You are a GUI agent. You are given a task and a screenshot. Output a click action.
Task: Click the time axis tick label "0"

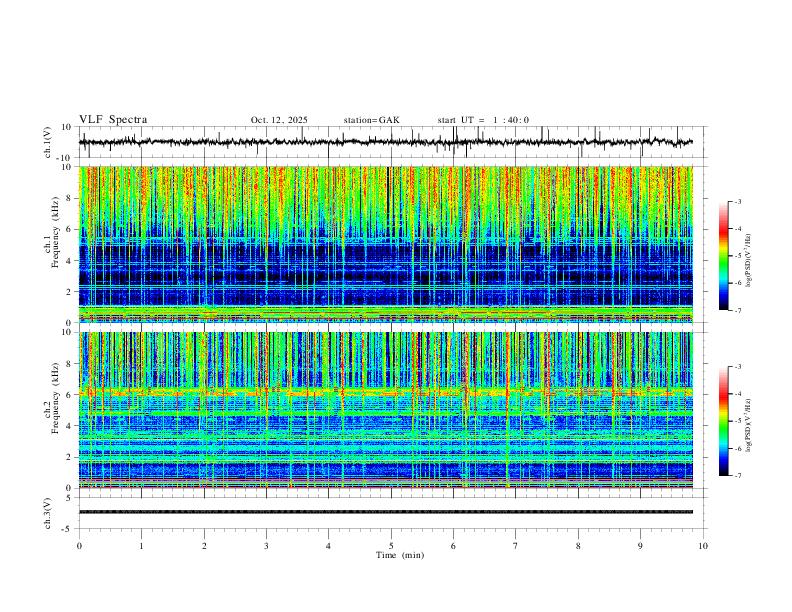click(79, 546)
